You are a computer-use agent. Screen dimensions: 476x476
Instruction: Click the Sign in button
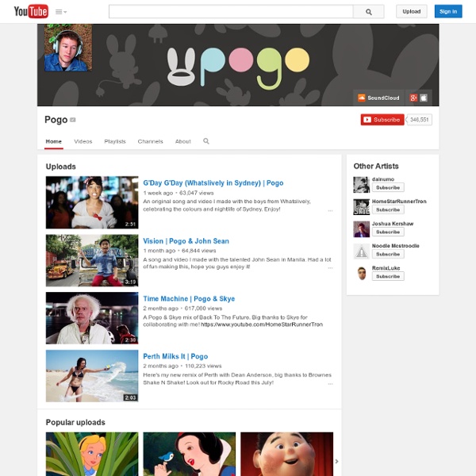[448, 12]
